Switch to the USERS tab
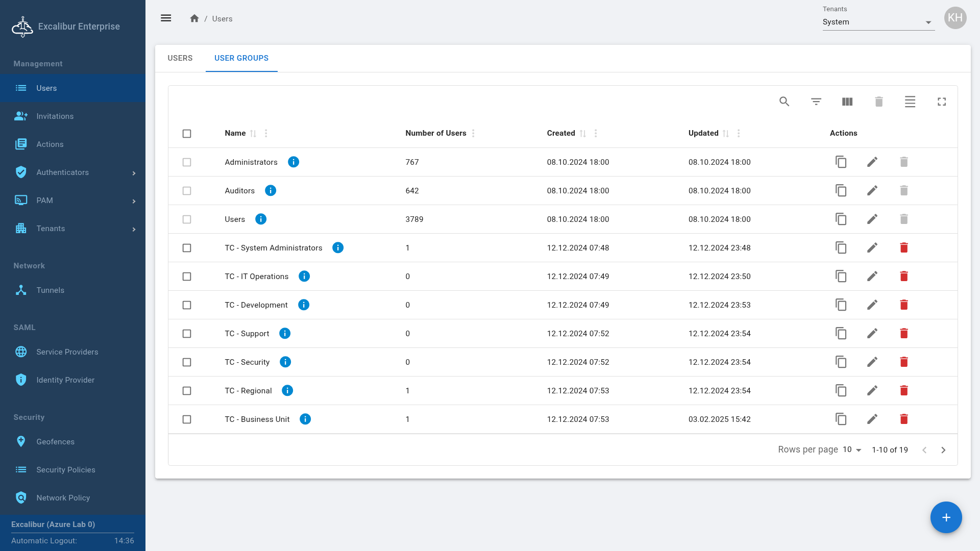This screenshot has width=980, height=551. click(x=180, y=58)
